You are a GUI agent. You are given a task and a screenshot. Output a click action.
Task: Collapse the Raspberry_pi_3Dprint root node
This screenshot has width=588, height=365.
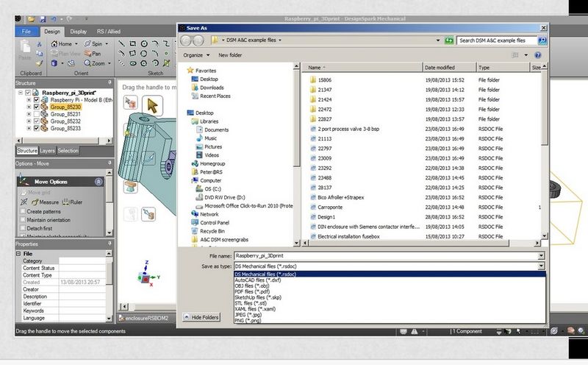tap(21, 93)
